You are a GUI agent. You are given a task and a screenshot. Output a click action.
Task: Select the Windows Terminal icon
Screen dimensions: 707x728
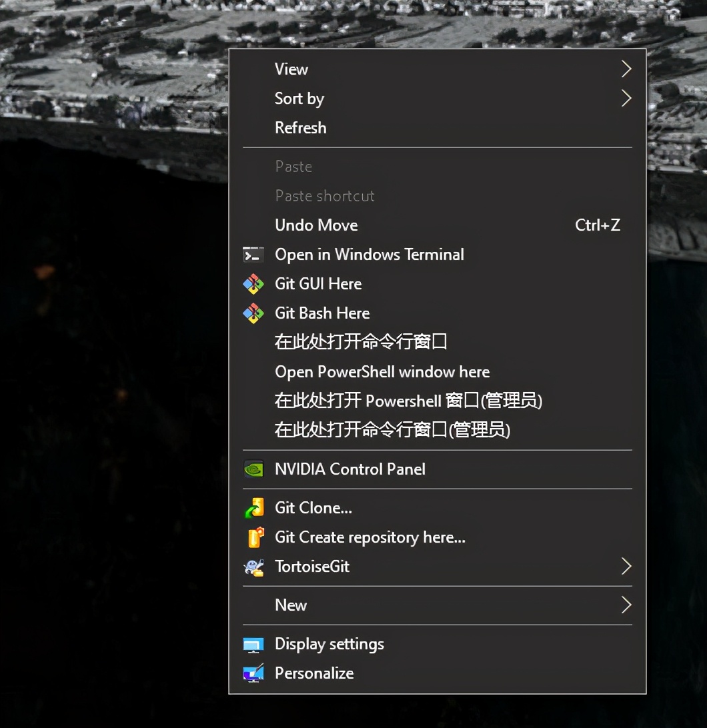[x=254, y=254]
